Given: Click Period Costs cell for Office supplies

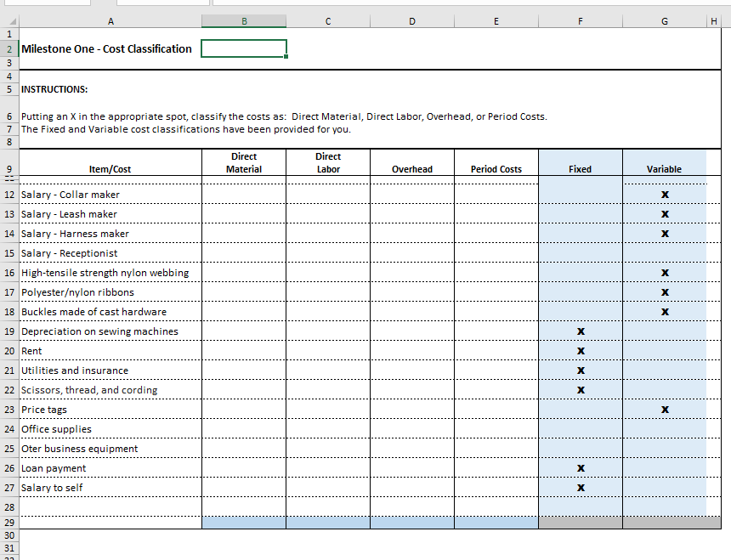Looking at the screenshot, I should [496, 429].
